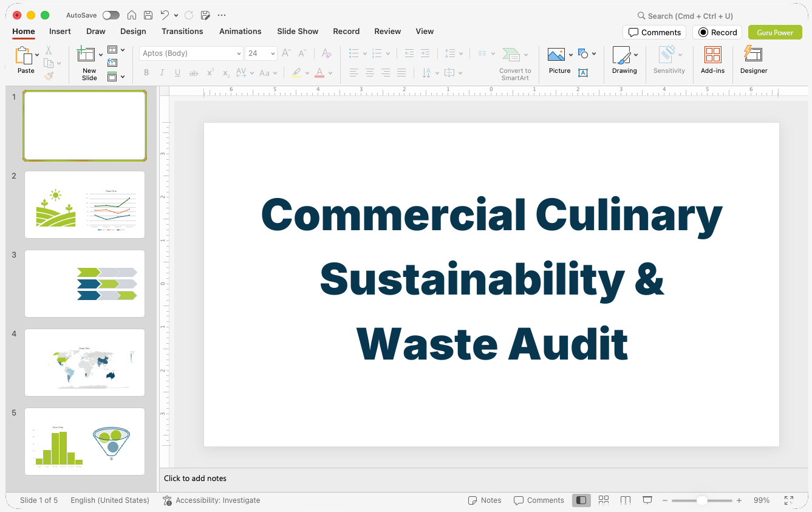
Task: Click the Decrease Indent icon
Action: click(x=409, y=53)
